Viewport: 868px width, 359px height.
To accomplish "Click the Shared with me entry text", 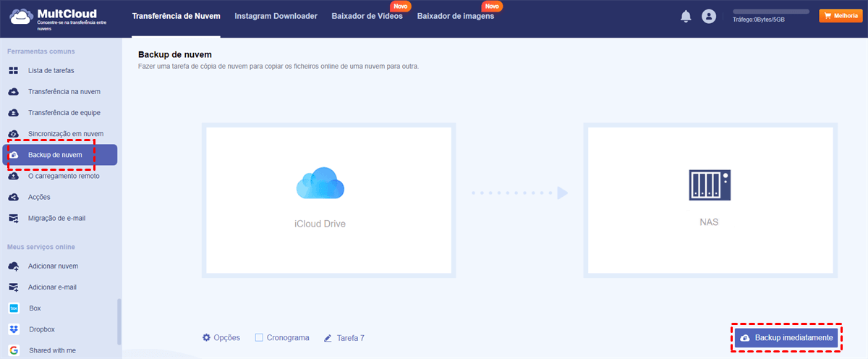I will (x=52, y=350).
